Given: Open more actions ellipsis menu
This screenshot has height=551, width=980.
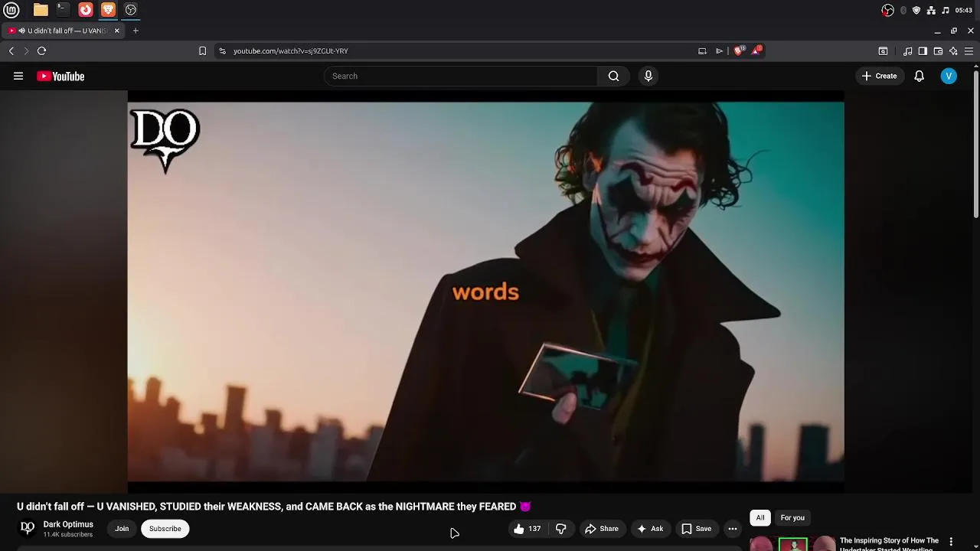Looking at the screenshot, I should pyautogui.click(x=733, y=529).
